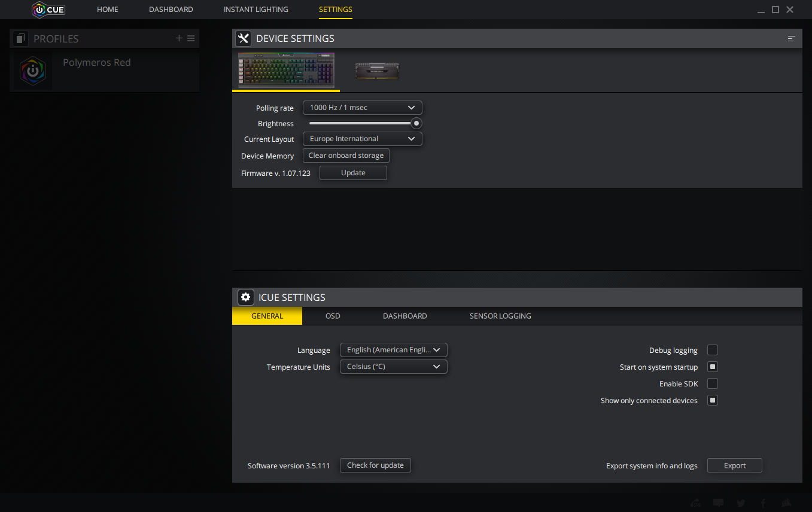Click the DEVICE SETTINGS panel title
The image size is (812, 512).
click(295, 38)
